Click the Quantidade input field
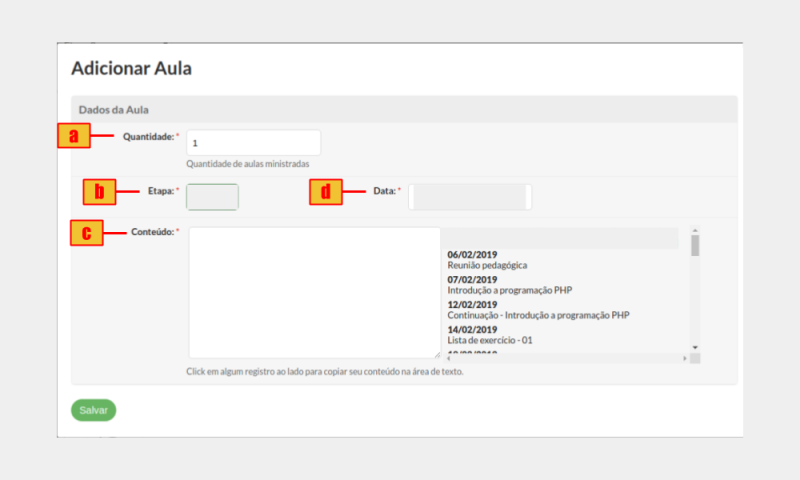Viewport: 800px width, 480px height. click(254, 143)
